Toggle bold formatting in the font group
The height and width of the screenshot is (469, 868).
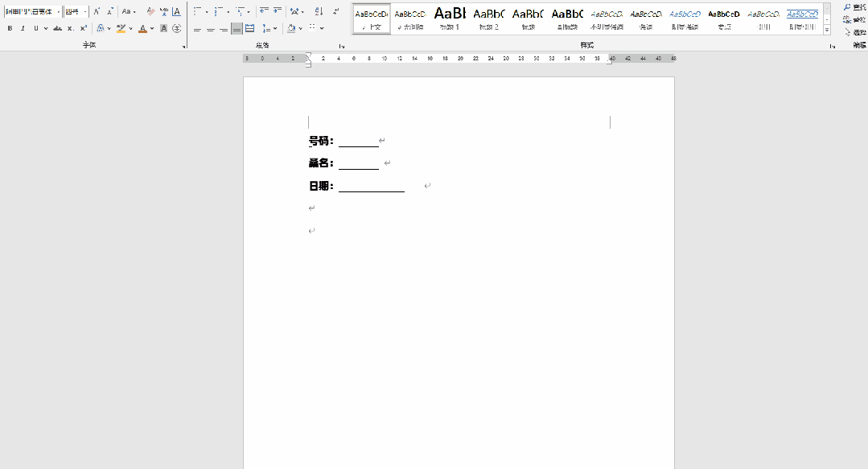pos(10,28)
